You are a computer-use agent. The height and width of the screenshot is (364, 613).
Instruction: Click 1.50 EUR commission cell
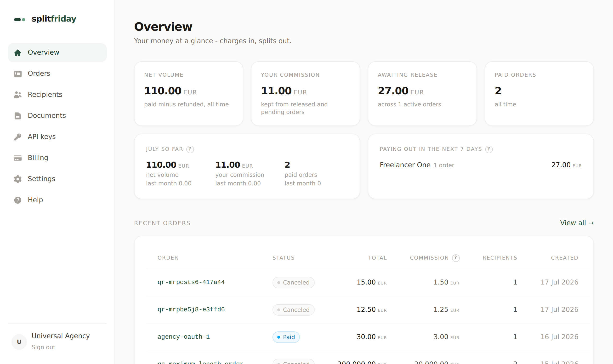[446, 282]
